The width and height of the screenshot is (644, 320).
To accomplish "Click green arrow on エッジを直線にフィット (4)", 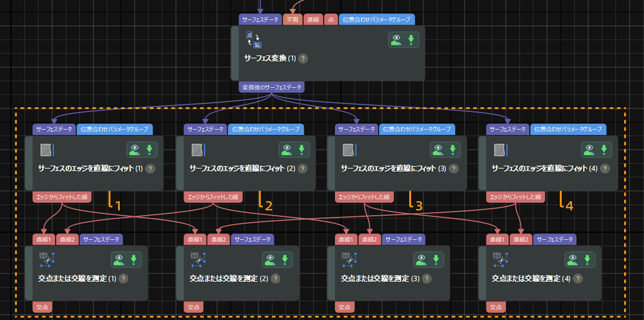I will click(x=604, y=150).
